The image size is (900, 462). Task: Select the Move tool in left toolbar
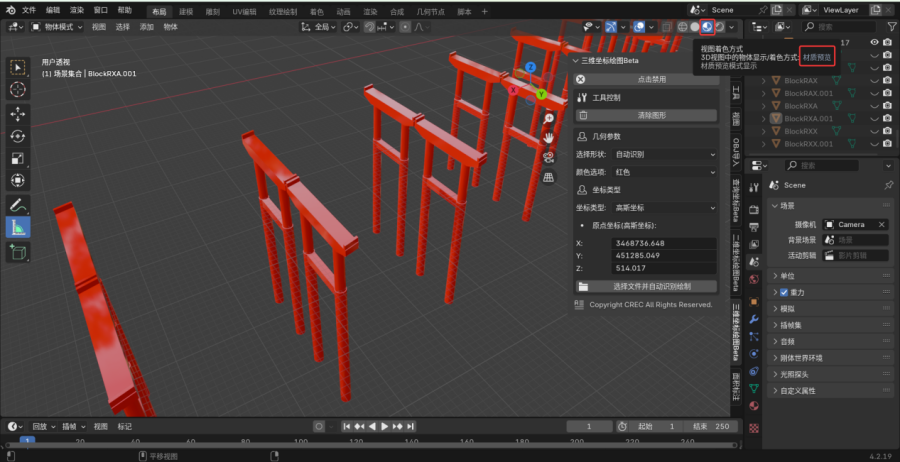[x=18, y=114]
